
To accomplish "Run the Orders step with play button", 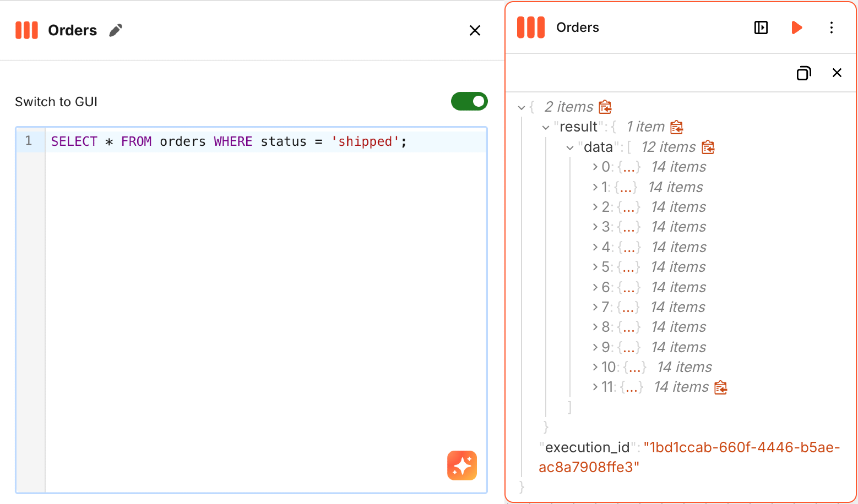I will point(796,28).
